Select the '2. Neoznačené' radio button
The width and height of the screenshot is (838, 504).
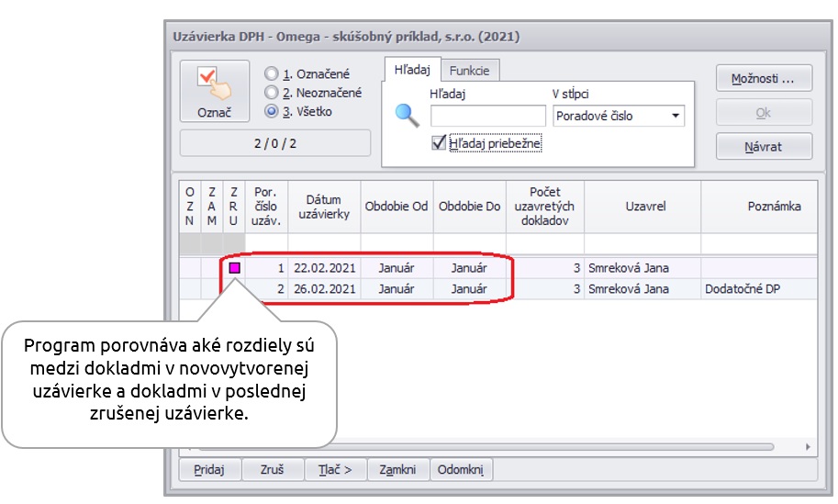[x=271, y=93]
